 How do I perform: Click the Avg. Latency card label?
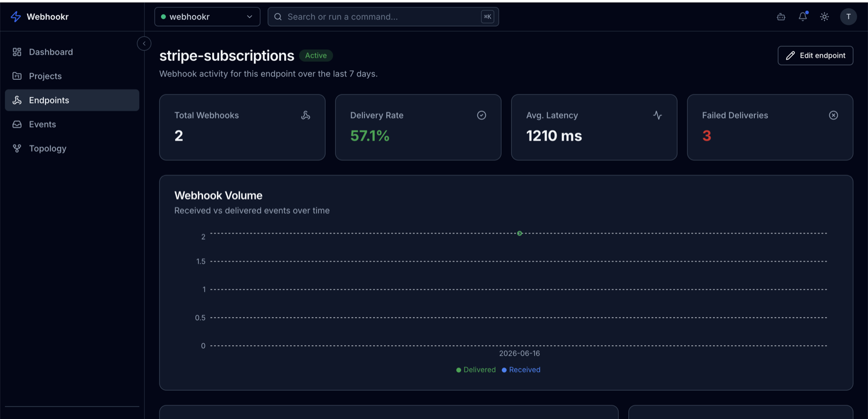tap(552, 116)
